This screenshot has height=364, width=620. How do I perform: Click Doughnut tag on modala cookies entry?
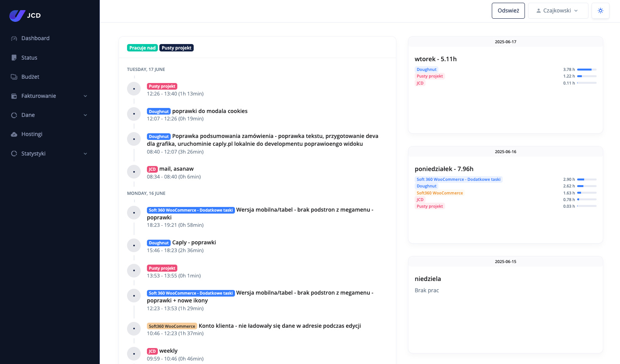[x=159, y=111]
